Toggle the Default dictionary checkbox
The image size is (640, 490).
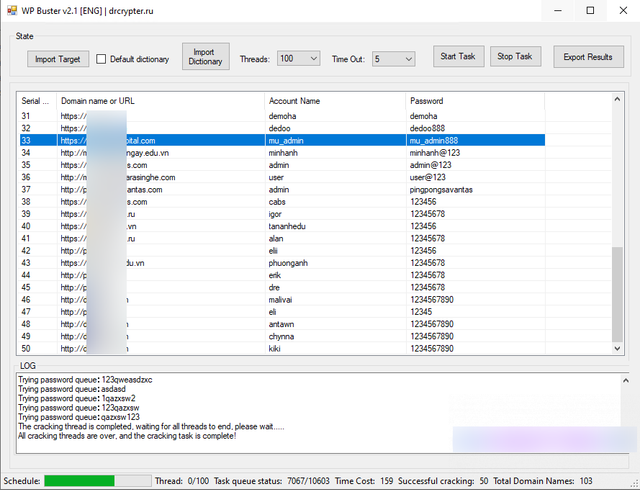pos(101,59)
